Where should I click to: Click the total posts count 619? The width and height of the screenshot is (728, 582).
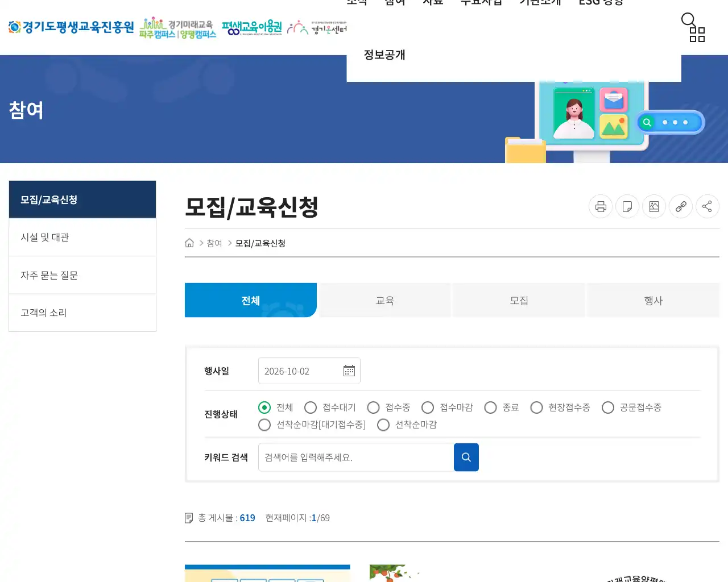pos(247,518)
